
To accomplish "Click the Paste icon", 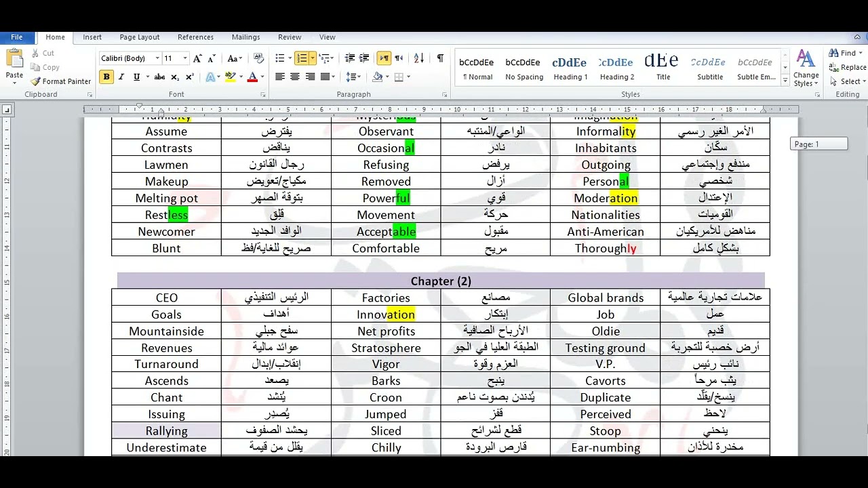I will (x=14, y=60).
